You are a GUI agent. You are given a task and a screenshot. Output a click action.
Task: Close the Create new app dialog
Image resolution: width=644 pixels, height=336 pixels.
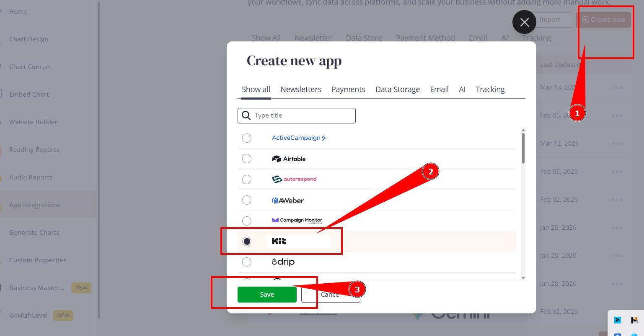pos(524,22)
